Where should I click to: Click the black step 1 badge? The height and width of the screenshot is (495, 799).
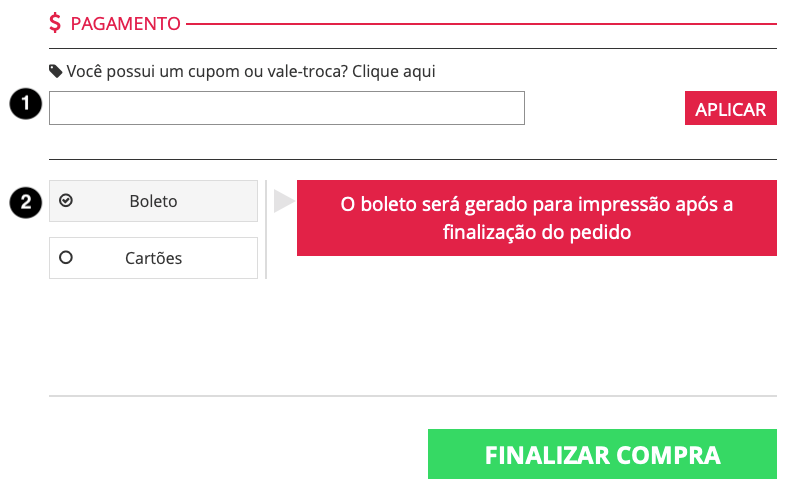pos(25,103)
